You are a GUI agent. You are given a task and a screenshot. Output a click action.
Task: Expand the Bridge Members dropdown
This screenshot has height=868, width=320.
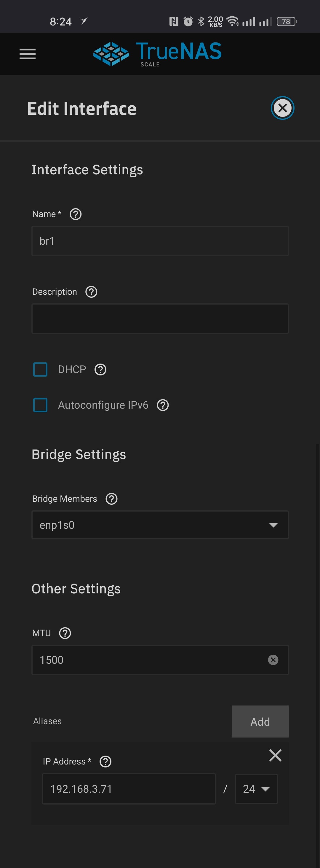point(160,525)
